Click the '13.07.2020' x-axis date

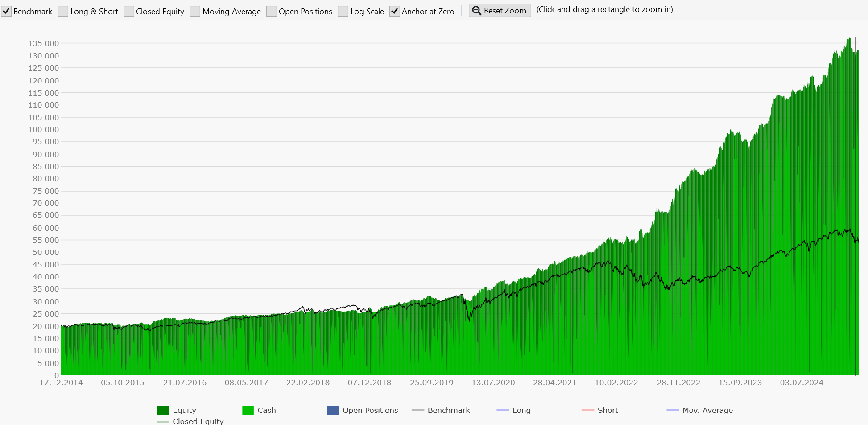493,383
